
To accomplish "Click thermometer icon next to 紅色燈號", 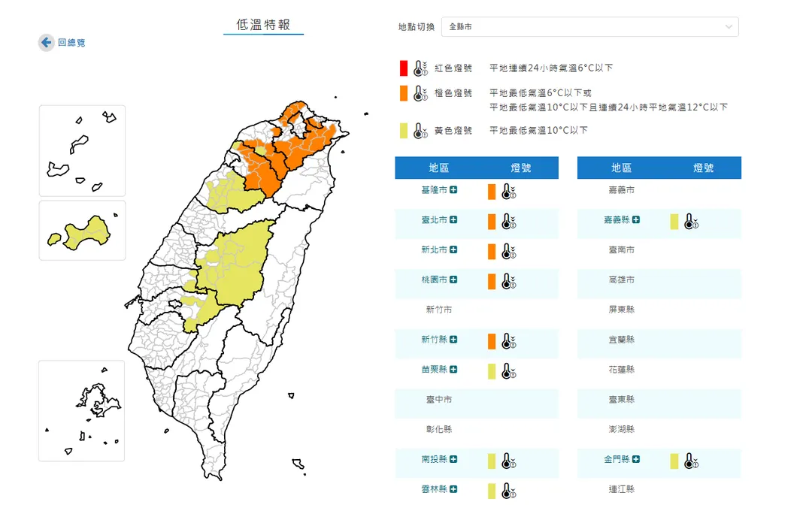I will click(x=420, y=68).
